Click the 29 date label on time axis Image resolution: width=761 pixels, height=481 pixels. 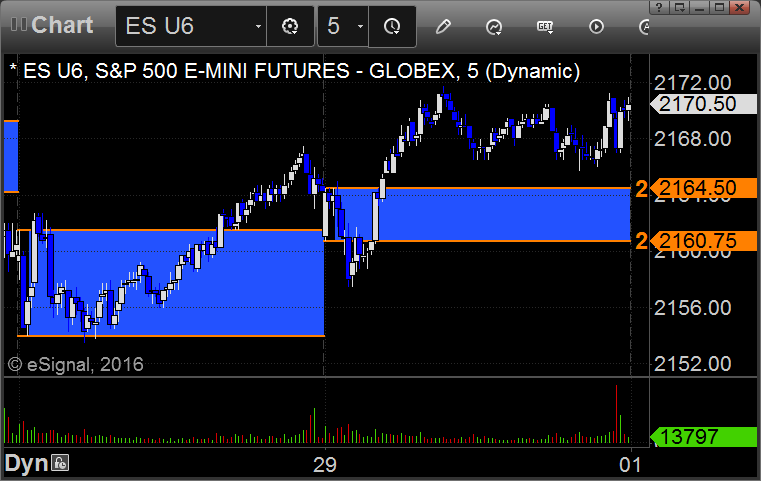tap(325, 465)
